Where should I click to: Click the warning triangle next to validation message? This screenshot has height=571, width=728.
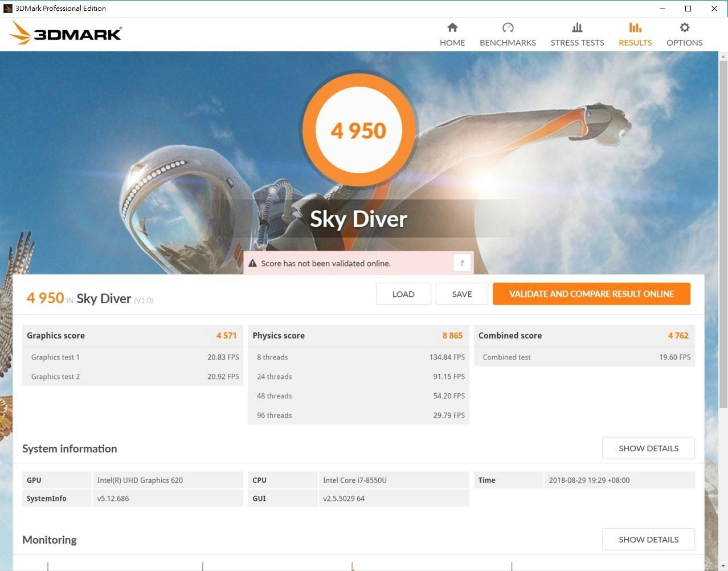point(253,263)
